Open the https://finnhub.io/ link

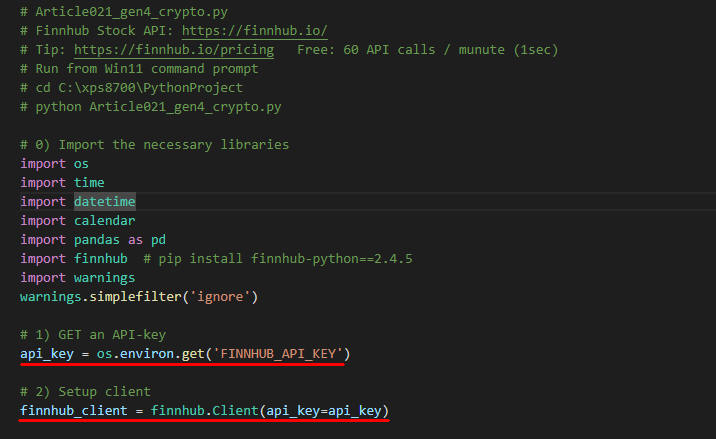[254, 31]
